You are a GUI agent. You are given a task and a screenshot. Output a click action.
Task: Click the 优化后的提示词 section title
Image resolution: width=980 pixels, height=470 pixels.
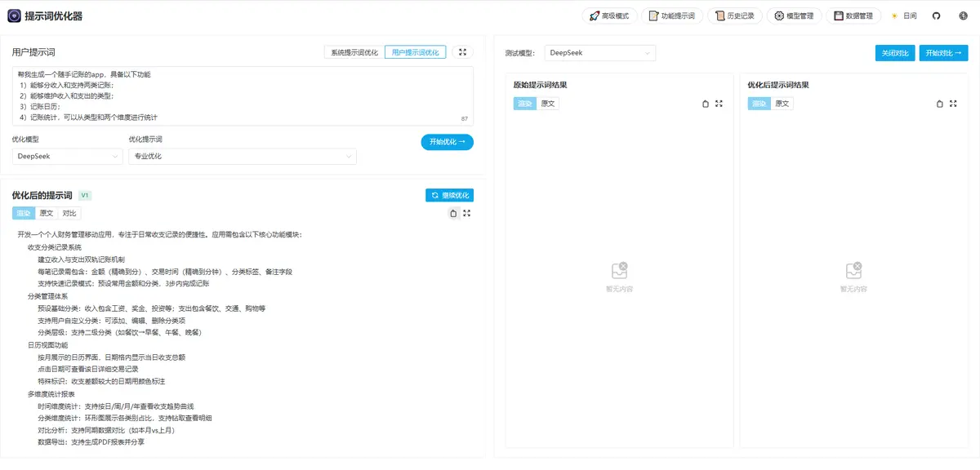click(x=42, y=196)
